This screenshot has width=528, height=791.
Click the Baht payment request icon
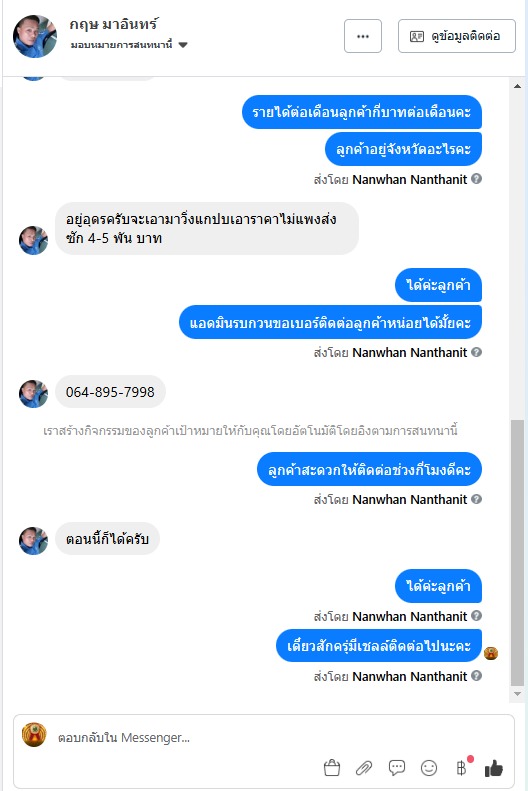click(x=462, y=767)
